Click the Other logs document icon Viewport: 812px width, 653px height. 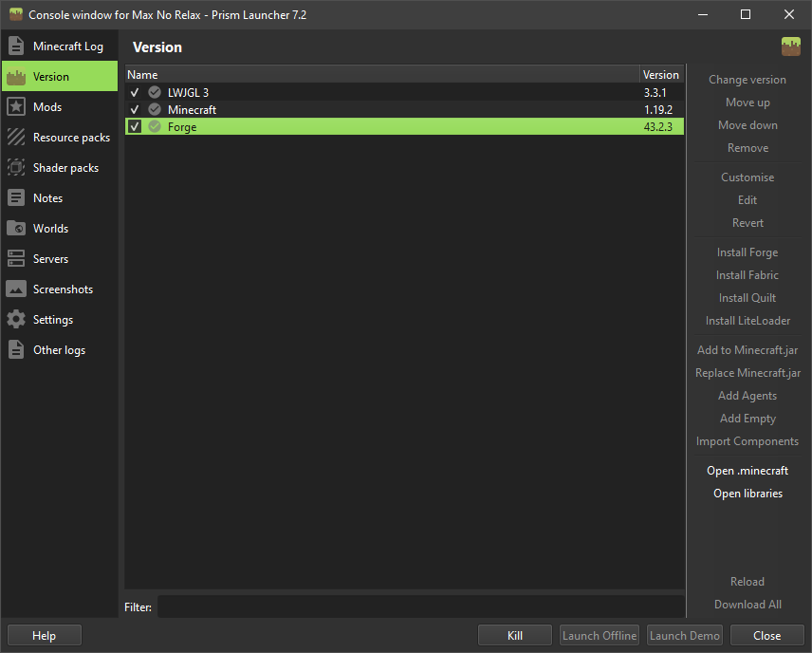16,350
